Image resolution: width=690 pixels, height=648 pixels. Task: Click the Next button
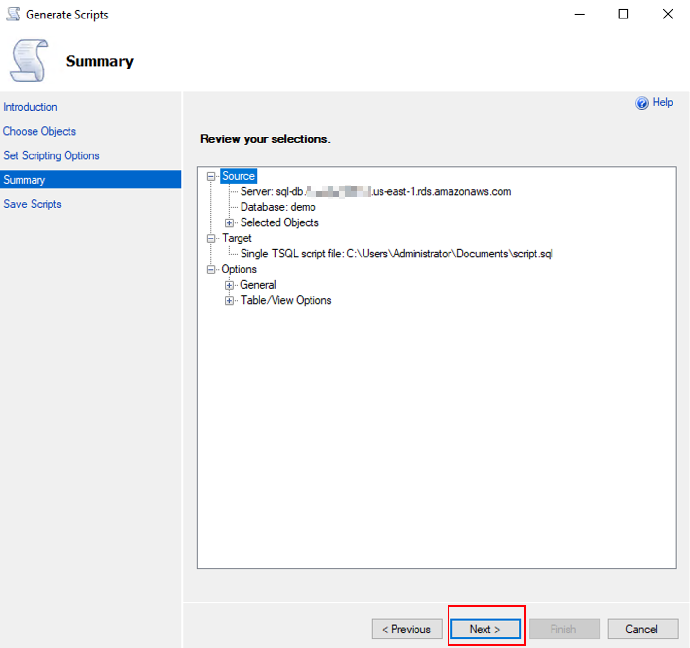coord(485,629)
